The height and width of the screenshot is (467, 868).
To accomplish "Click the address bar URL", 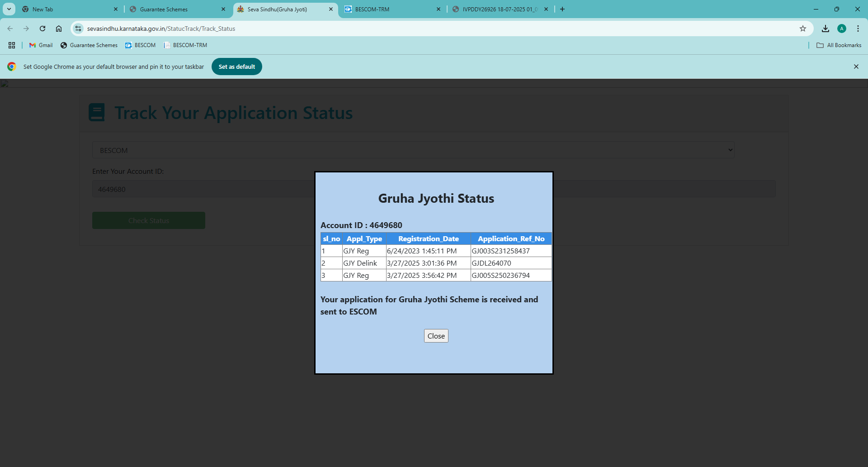I will point(161,29).
